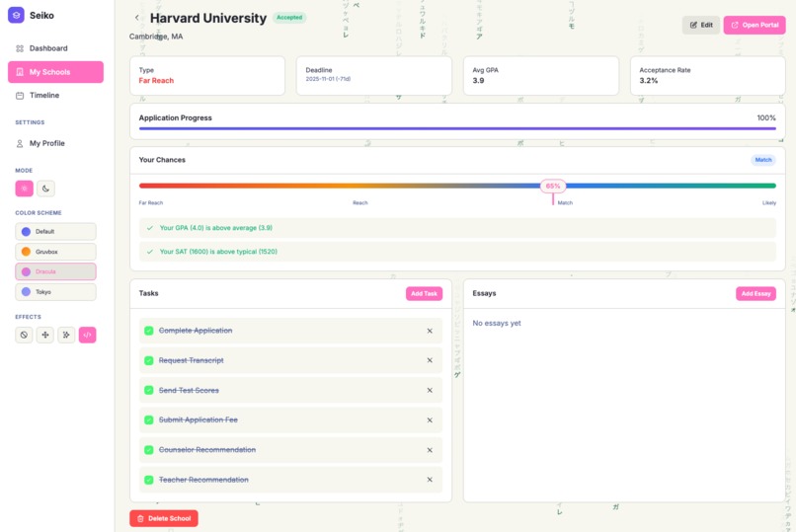
Task: Choose the Gruvbox color scheme
Action: click(55, 252)
